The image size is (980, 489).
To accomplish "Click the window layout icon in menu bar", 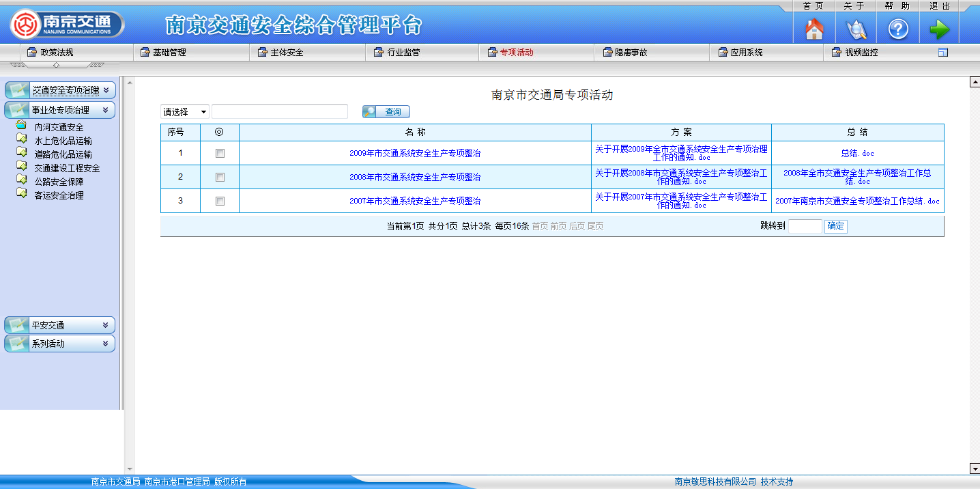I will coord(943,53).
